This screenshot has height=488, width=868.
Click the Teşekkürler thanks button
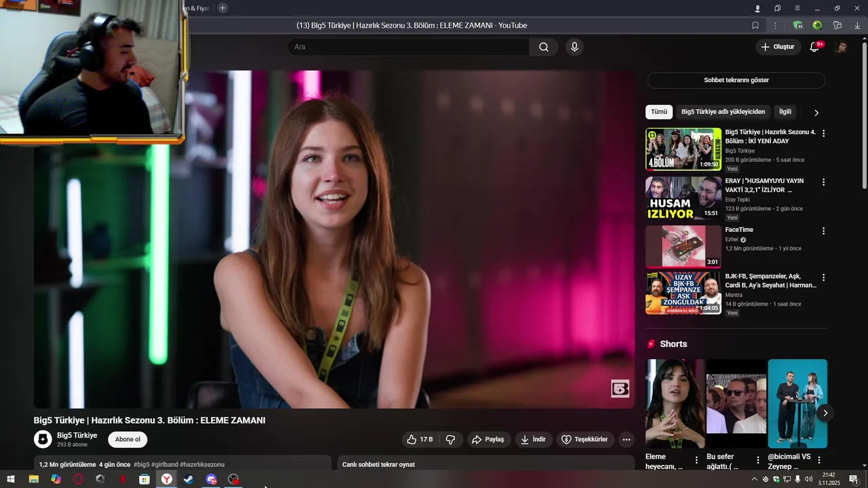(585, 439)
